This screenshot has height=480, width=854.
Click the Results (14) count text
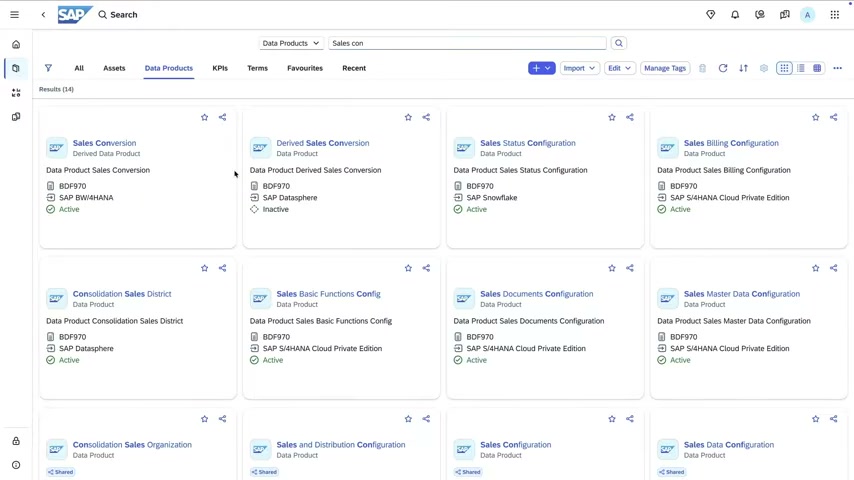pyautogui.click(x=56, y=89)
